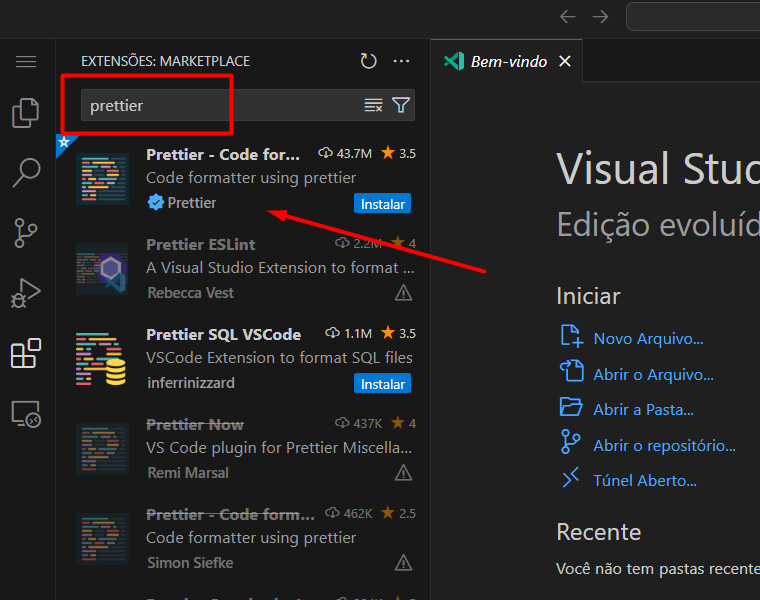
Task: Open the marketplace more actions menu
Action: (401, 61)
